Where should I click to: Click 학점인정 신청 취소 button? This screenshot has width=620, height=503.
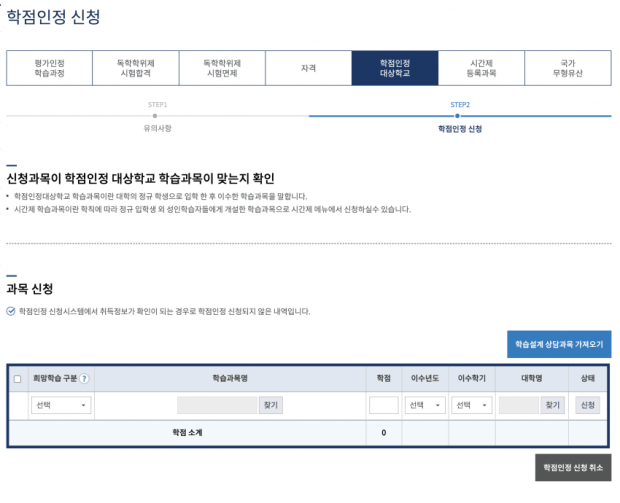pyautogui.click(x=573, y=467)
